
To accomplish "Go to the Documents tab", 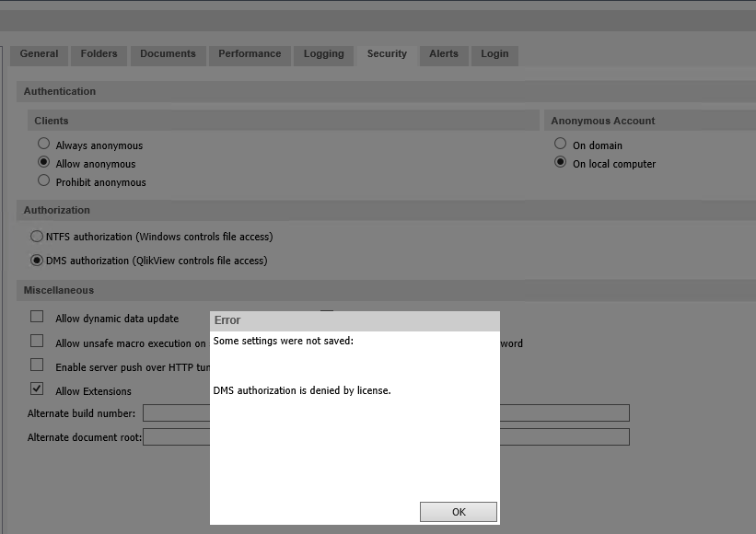I will (x=168, y=54).
